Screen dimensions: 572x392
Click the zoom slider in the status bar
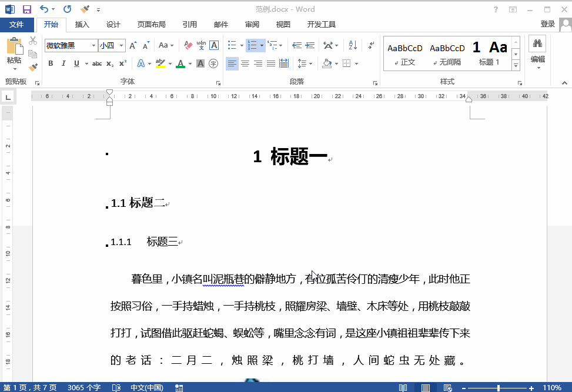pos(499,388)
